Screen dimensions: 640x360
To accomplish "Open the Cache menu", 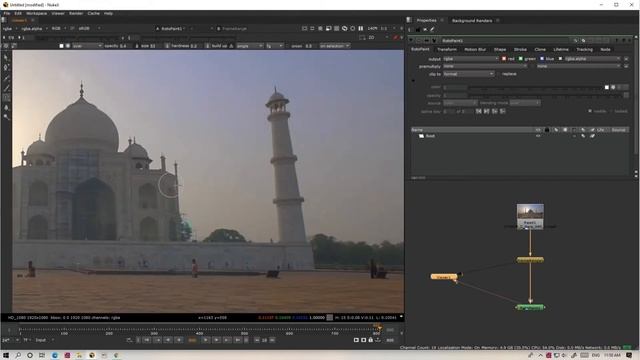I will [93, 13].
